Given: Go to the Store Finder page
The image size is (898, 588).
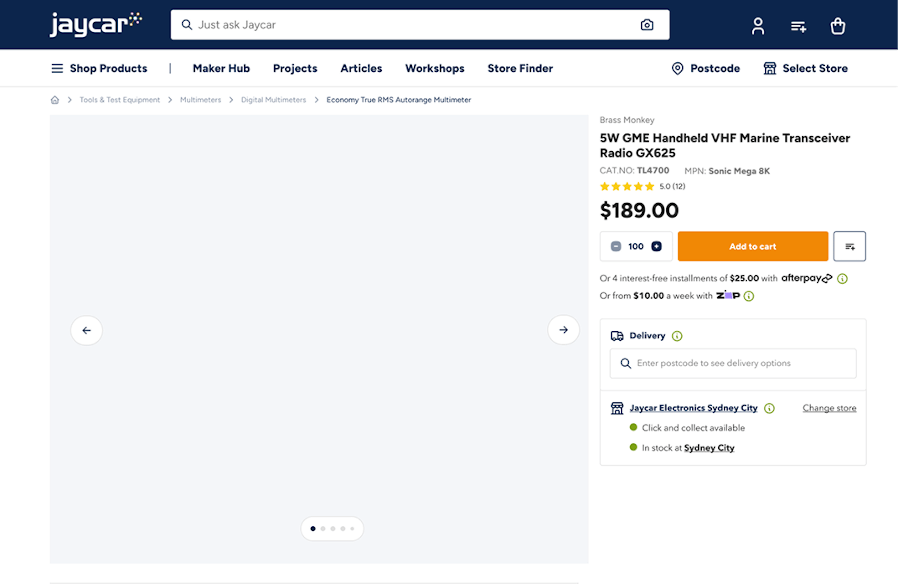Looking at the screenshot, I should (520, 68).
